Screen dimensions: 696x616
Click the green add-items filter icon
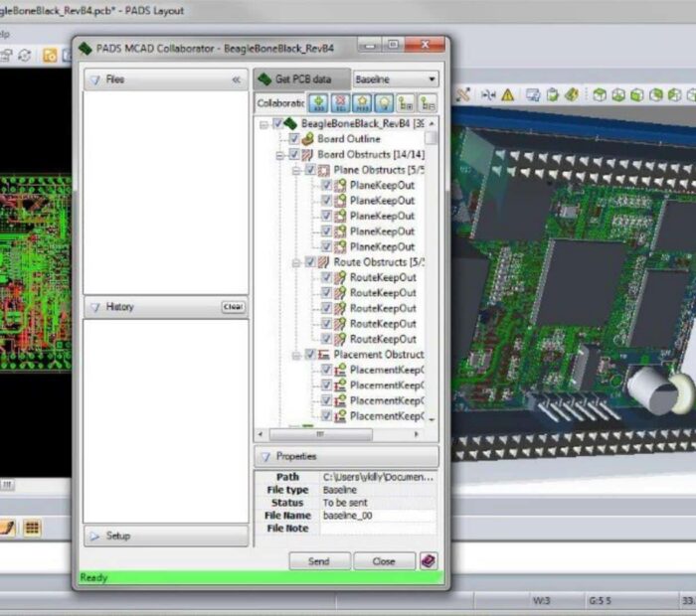pyautogui.click(x=319, y=103)
